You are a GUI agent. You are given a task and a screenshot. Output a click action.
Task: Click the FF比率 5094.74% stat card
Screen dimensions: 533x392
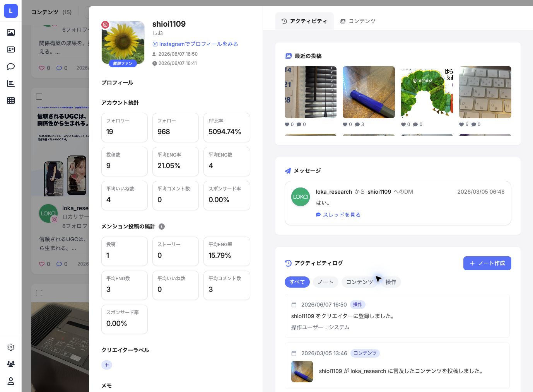tap(227, 128)
